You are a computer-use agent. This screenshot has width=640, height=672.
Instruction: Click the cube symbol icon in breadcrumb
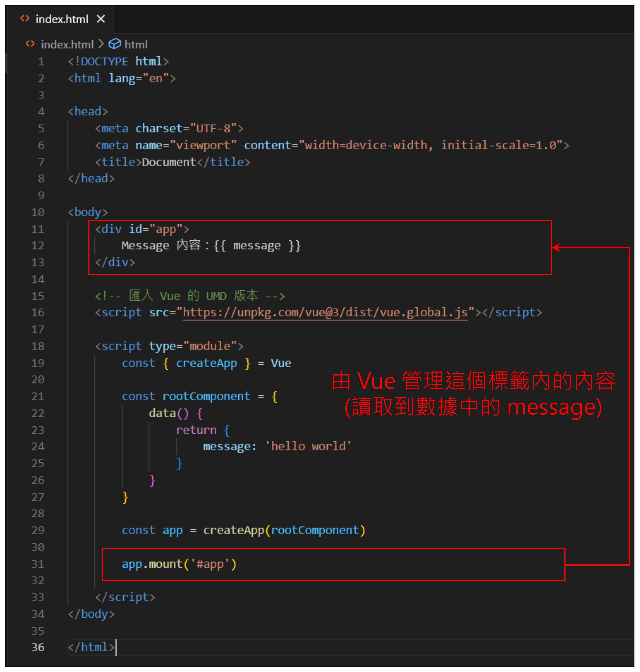[115, 44]
